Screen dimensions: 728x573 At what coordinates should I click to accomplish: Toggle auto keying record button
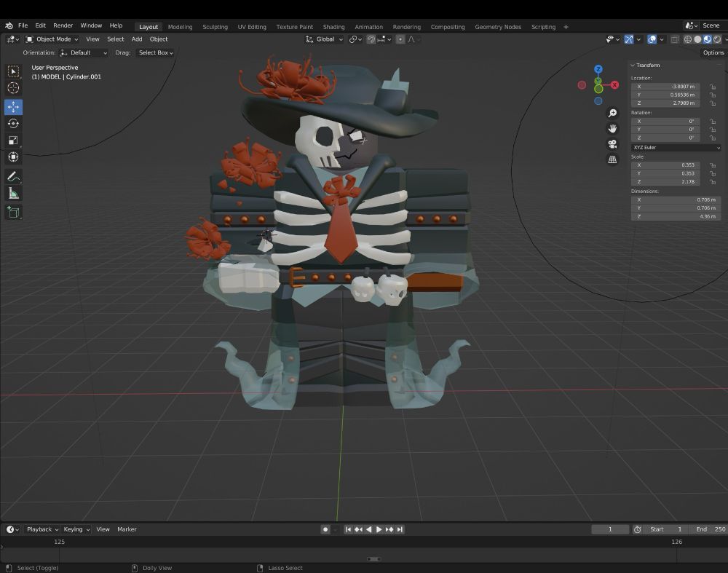click(x=325, y=529)
